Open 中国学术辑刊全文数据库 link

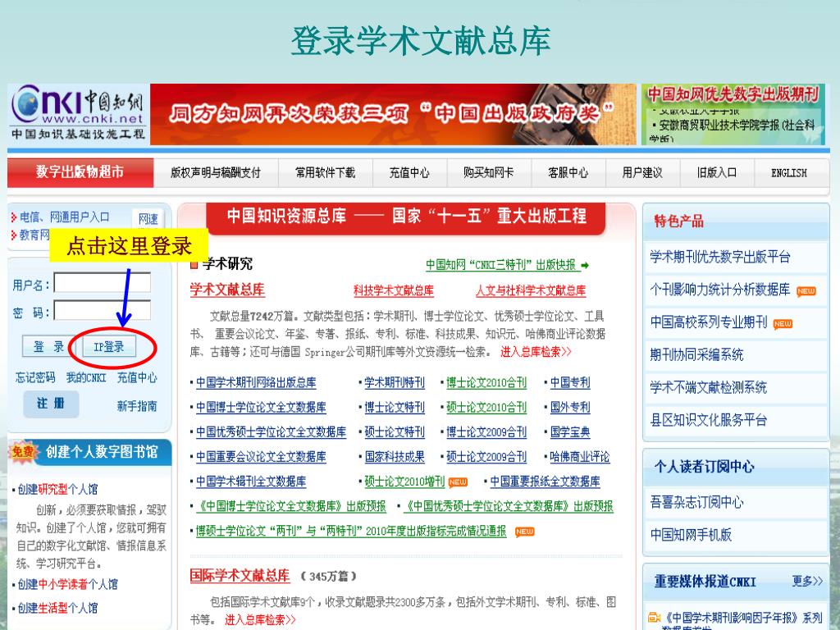click(x=251, y=481)
